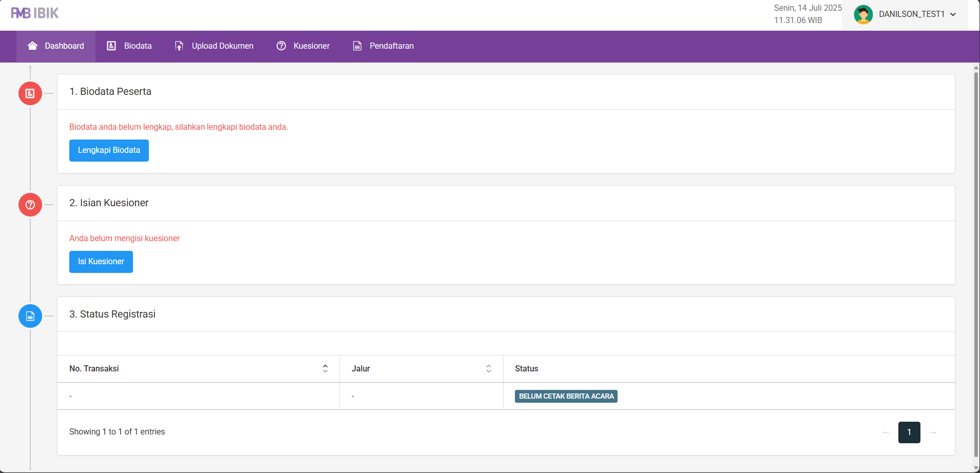Click the user avatar icon

(x=863, y=14)
